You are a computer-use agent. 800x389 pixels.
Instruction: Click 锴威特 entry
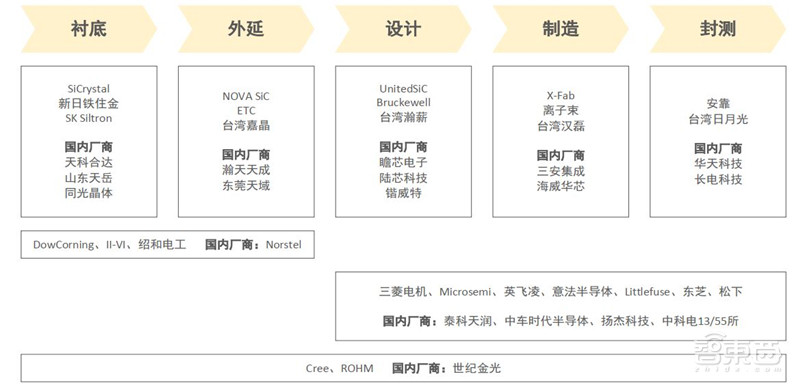pyautogui.click(x=403, y=193)
